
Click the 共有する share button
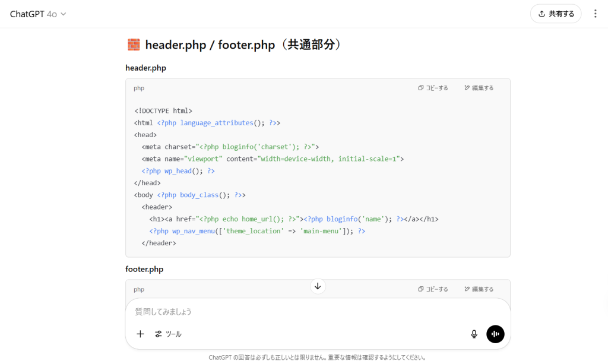[x=556, y=14]
